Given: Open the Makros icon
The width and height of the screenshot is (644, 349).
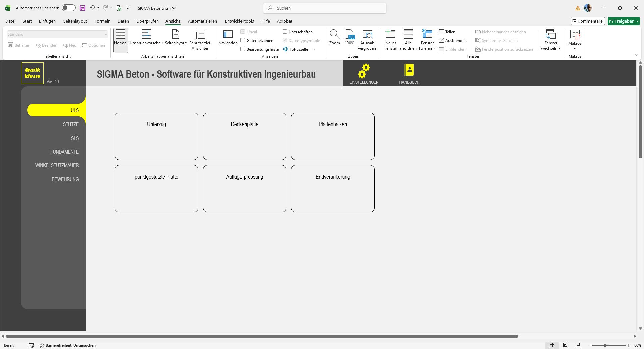Looking at the screenshot, I should click(x=575, y=35).
